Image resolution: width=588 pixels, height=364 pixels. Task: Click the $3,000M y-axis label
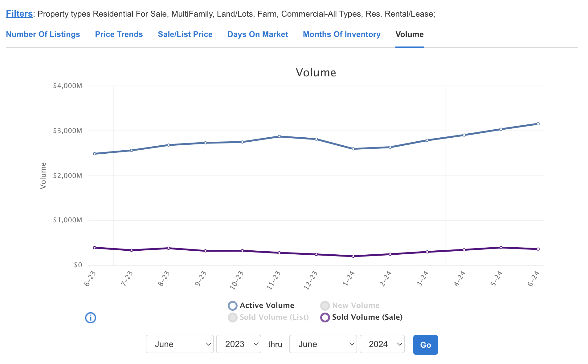click(67, 131)
